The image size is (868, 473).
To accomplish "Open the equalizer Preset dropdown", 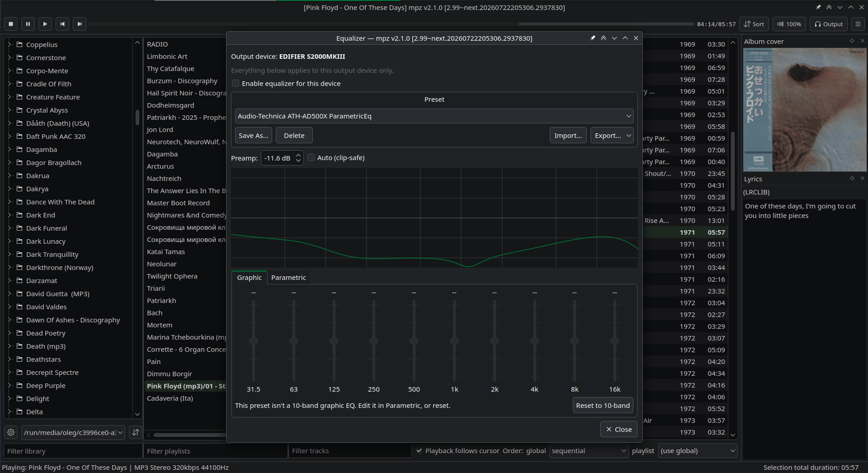I will click(434, 116).
